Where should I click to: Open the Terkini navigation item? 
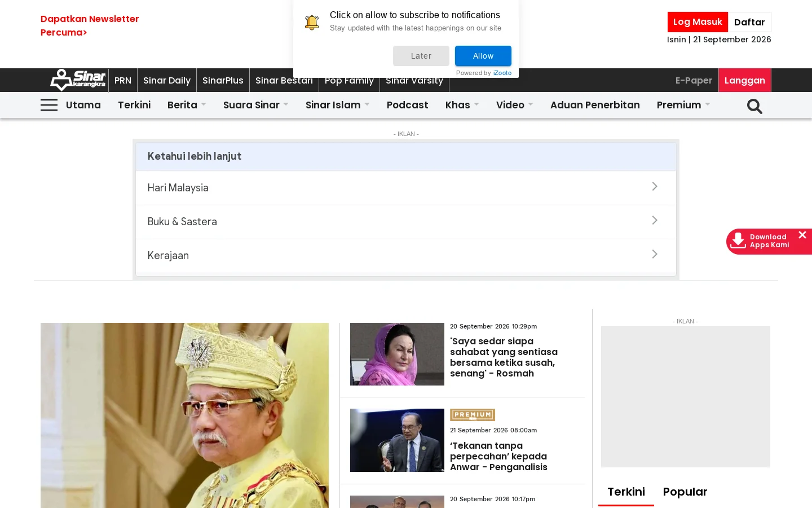134,105
